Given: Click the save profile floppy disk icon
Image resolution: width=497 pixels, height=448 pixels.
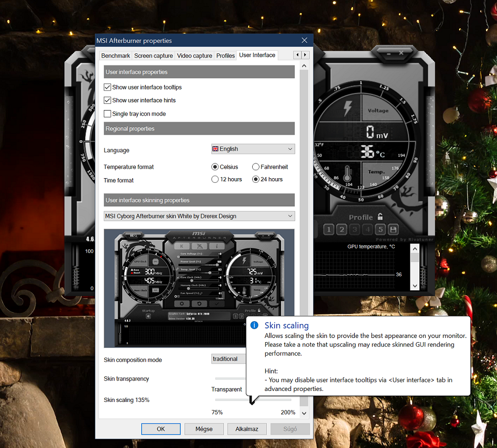Looking at the screenshot, I should [393, 230].
